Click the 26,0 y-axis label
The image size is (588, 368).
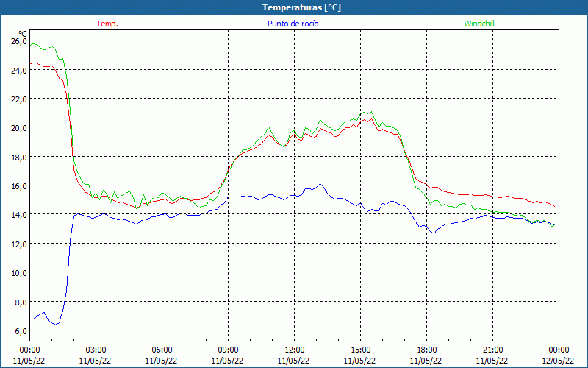(19, 41)
